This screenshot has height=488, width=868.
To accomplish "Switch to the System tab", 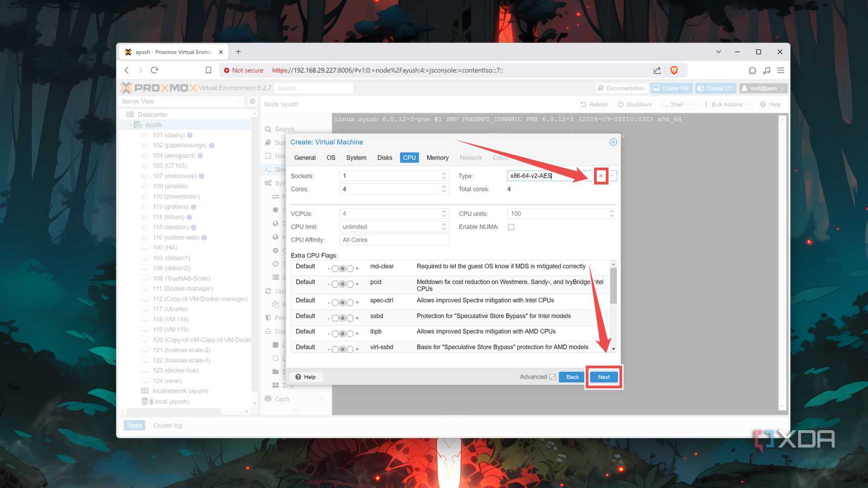I will 356,158.
